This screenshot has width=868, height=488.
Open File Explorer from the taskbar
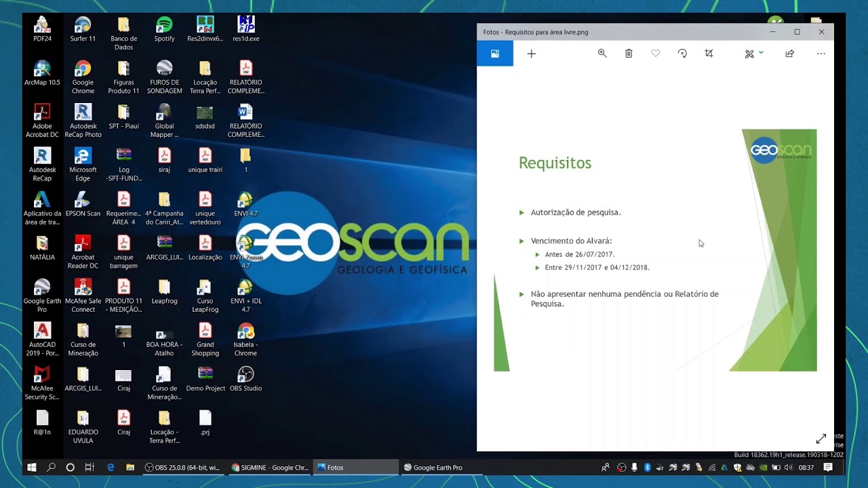[x=130, y=468]
